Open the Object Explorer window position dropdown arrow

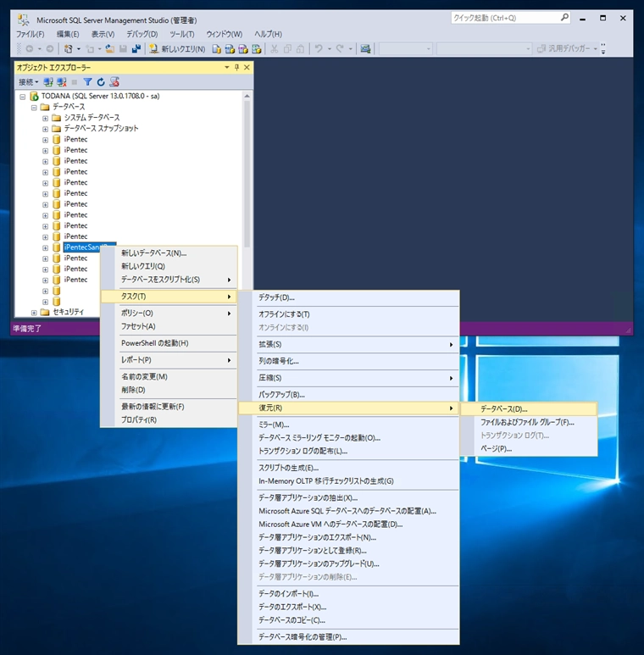pyautogui.click(x=227, y=67)
